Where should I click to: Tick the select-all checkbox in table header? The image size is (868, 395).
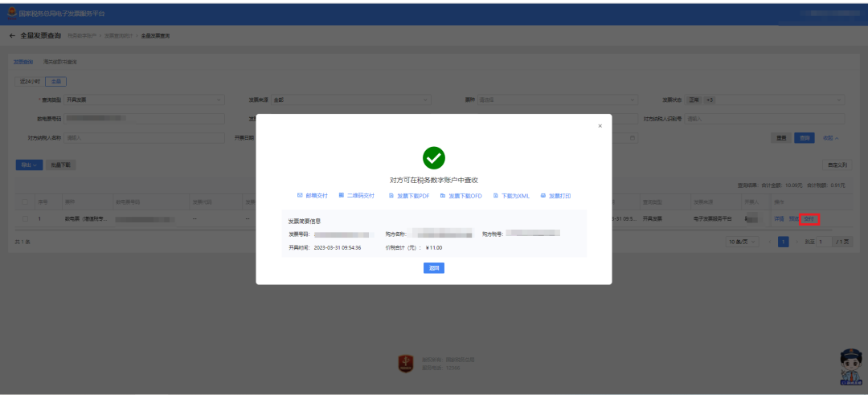pyautogui.click(x=25, y=202)
